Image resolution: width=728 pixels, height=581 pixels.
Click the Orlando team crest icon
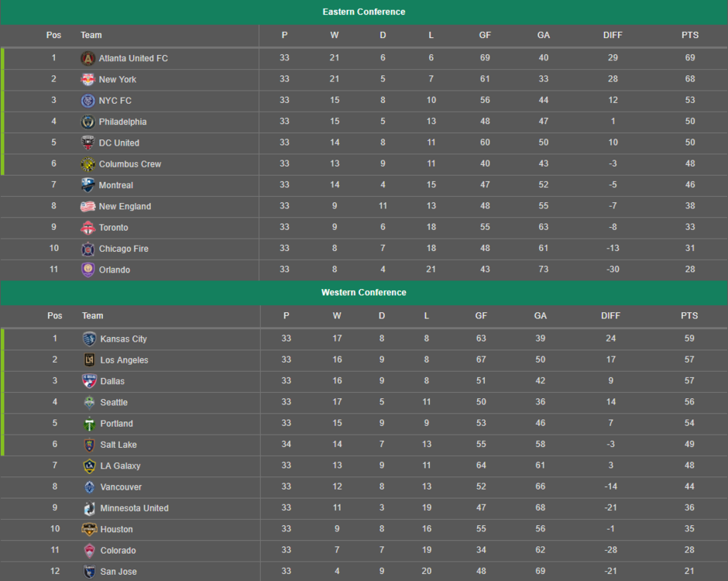[x=88, y=270]
